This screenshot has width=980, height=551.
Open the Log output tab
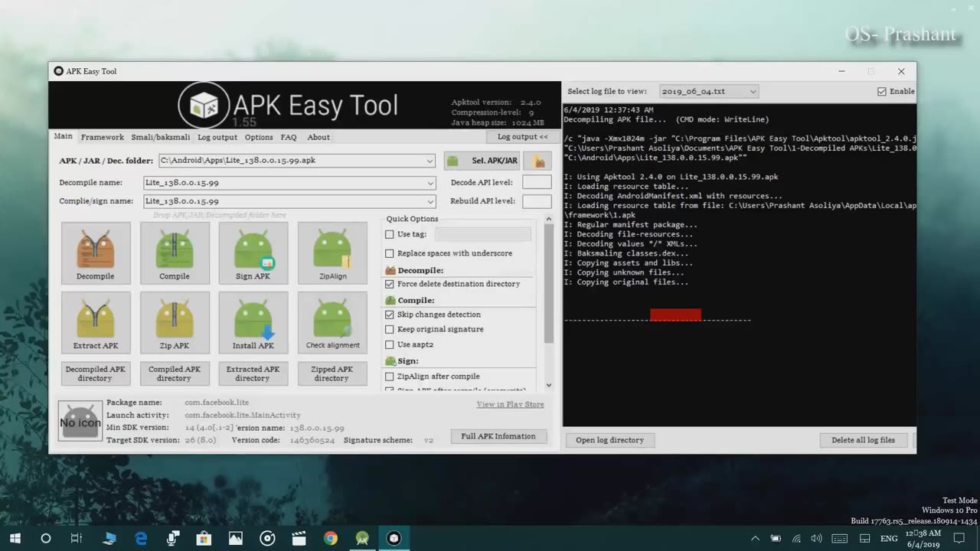pos(217,137)
